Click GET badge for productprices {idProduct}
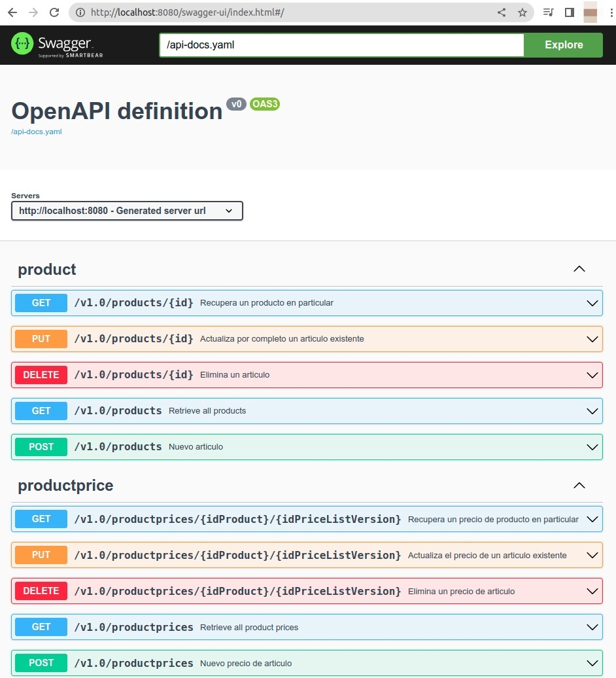The height and width of the screenshot is (678, 616). click(41, 519)
